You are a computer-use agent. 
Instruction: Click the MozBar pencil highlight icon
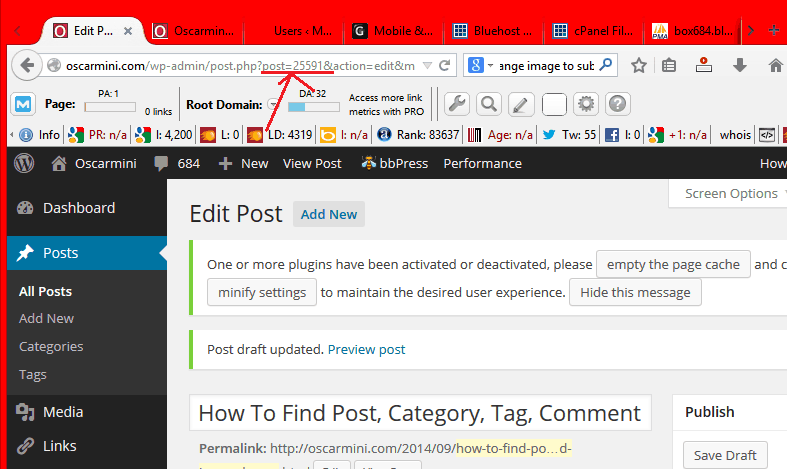[520, 104]
